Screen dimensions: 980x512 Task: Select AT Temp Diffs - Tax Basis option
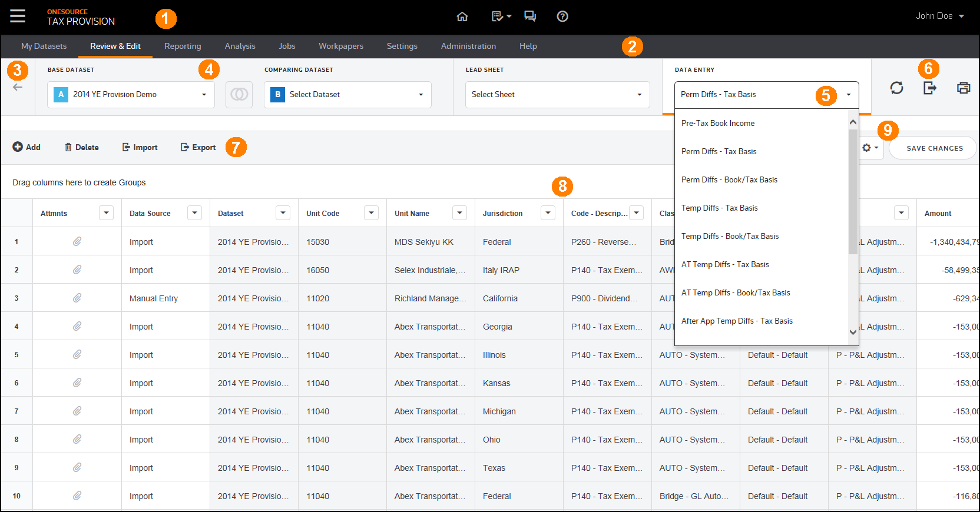click(762, 264)
